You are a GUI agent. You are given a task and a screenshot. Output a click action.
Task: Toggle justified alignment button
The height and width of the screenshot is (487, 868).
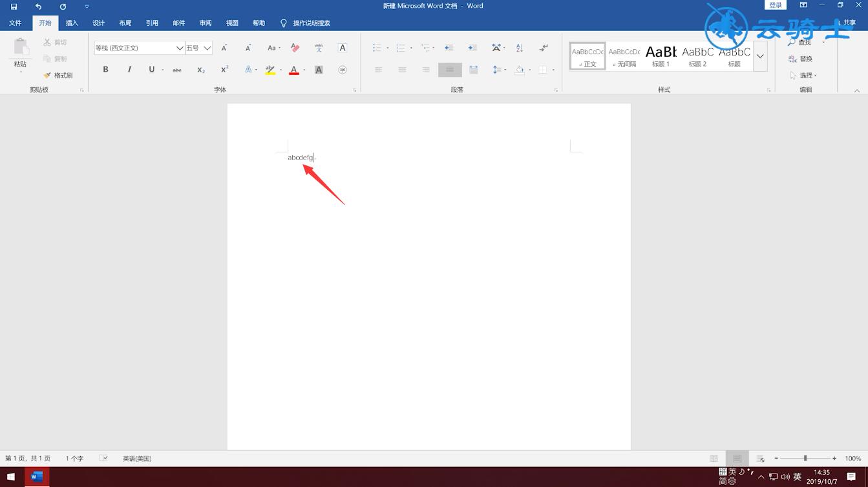(450, 70)
